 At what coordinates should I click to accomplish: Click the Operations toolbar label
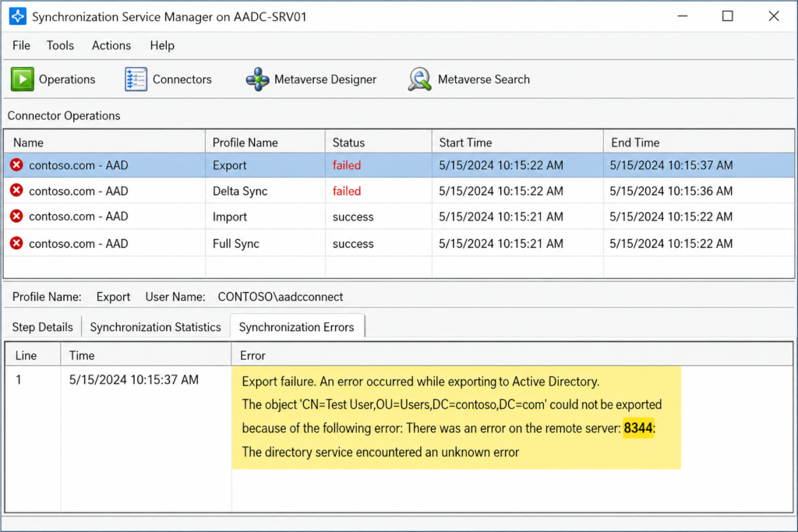67,79
